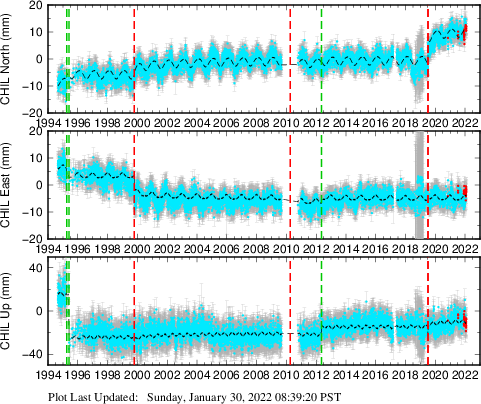The image size is (481, 404).
Task: Click the red dashed line near 2019 in the North plot
Action: 428,61
